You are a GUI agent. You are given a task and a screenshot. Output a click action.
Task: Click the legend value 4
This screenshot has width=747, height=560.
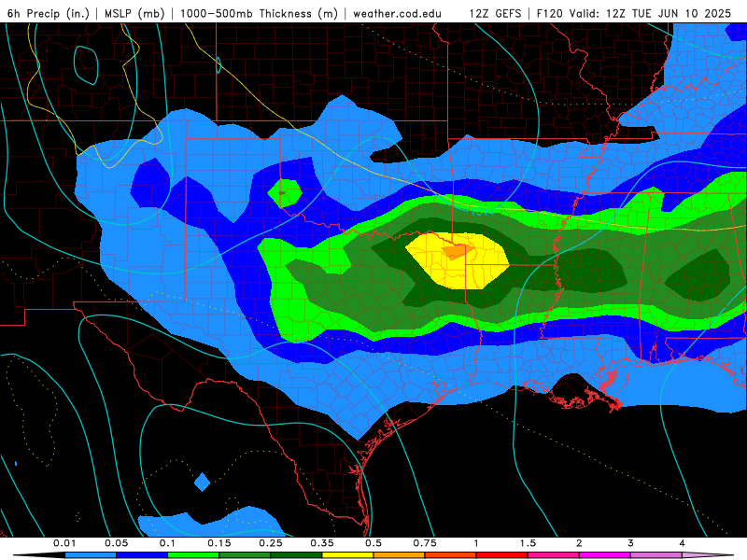[x=683, y=543]
